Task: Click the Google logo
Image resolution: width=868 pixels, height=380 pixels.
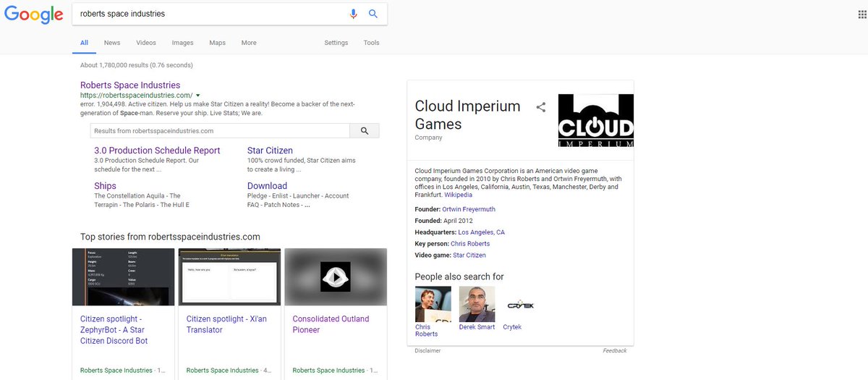Action: 32,15
